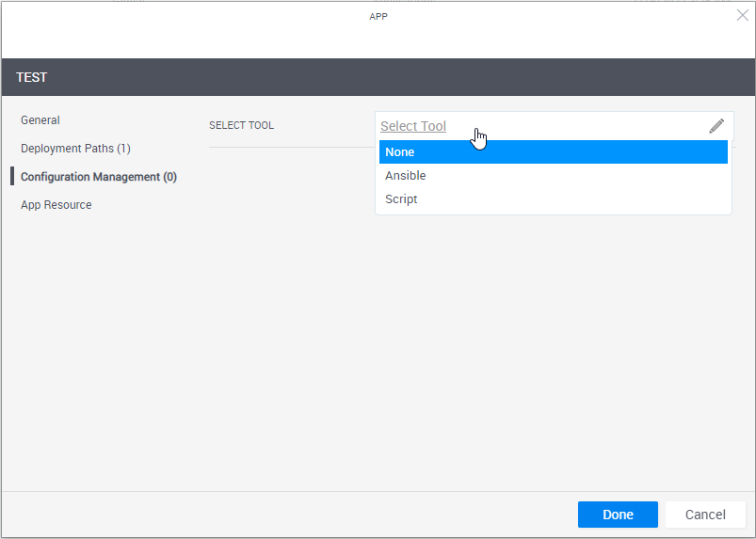Viewport: 756px width, 539px height.
Task: Select the Configuration Management (0) tab
Action: (98, 177)
